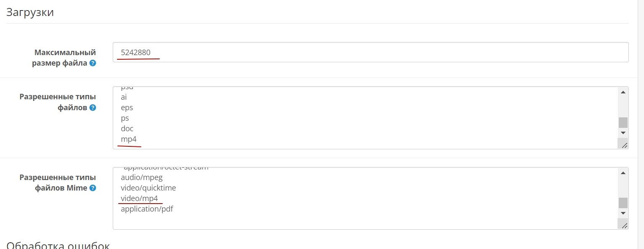Click the audio/mpeg Mime entry
644x249 pixels.
142,177
